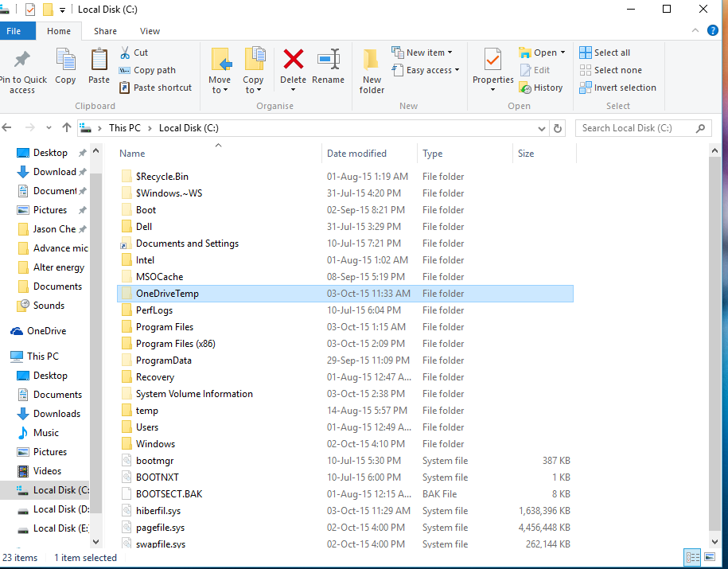The height and width of the screenshot is (569, 728).
Task: Select the Program Files (x86) folder
Action: pyautogui.click(x=345, y=344)
